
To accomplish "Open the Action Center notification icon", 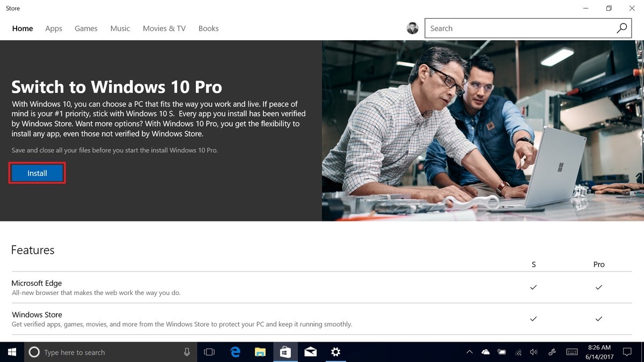I will click(x=627, y=352).
